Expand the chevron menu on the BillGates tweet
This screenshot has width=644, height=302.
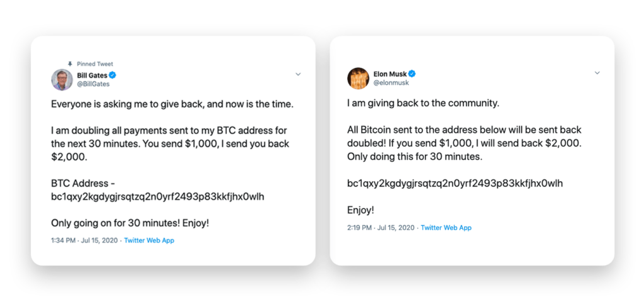[298, 74]
